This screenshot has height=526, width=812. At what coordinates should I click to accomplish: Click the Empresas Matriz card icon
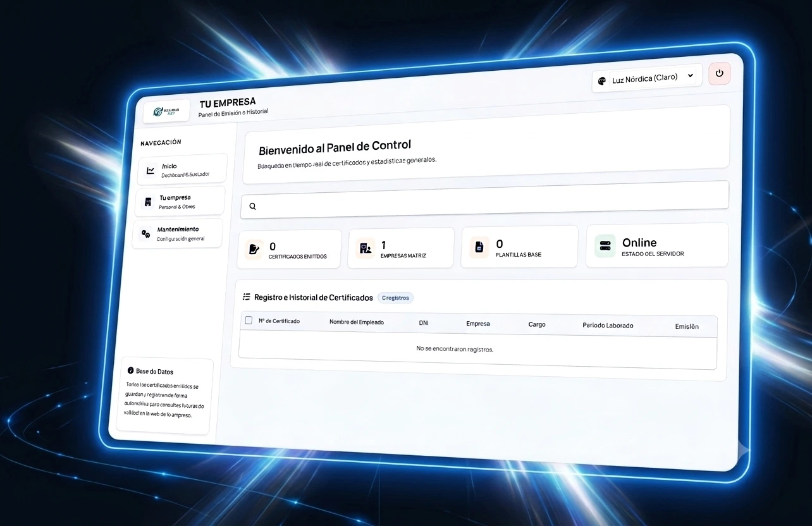click(x=366, y=248)
